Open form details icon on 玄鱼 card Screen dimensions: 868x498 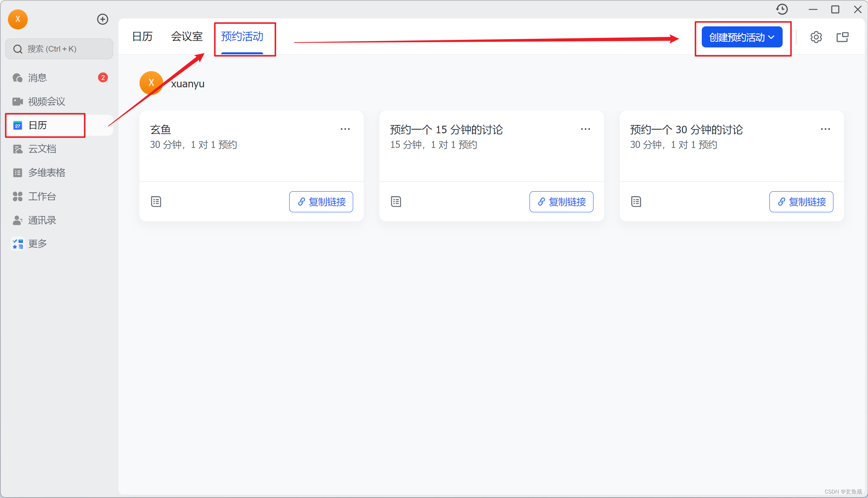tap(156, 202)
